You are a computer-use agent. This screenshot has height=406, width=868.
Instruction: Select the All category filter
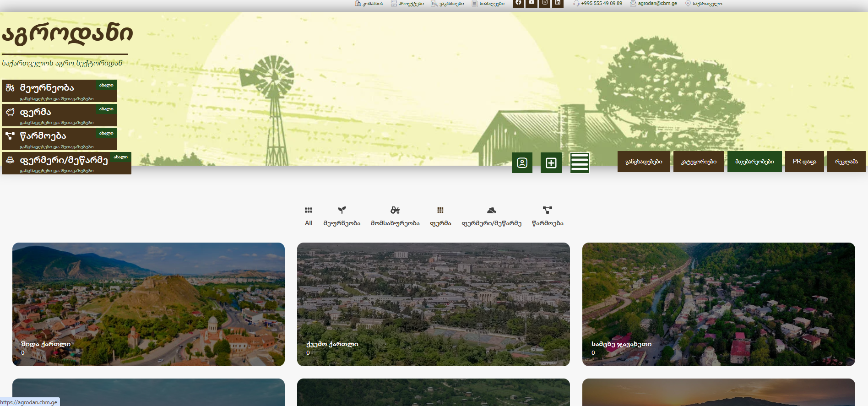(x=309, y=216)
